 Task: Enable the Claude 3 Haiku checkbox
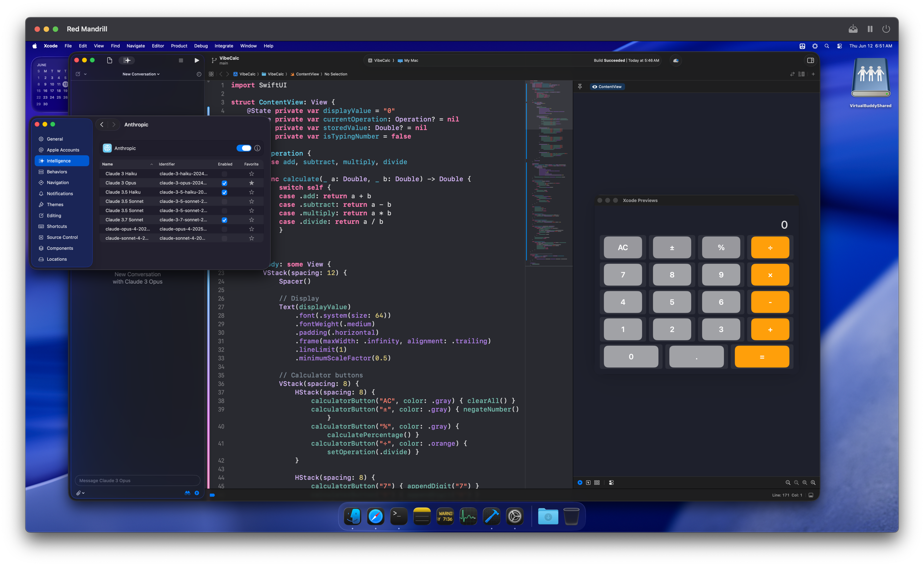(224, 174)
